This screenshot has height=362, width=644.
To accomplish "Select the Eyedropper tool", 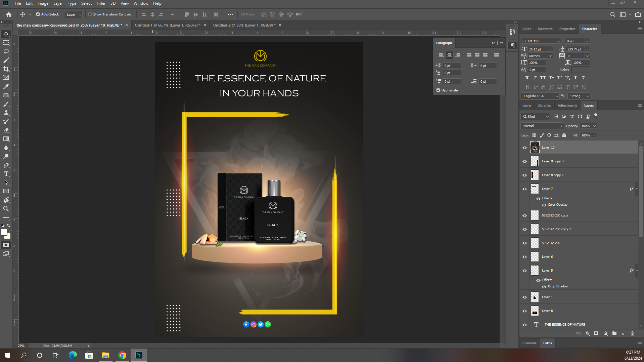I will pos(6,86).
